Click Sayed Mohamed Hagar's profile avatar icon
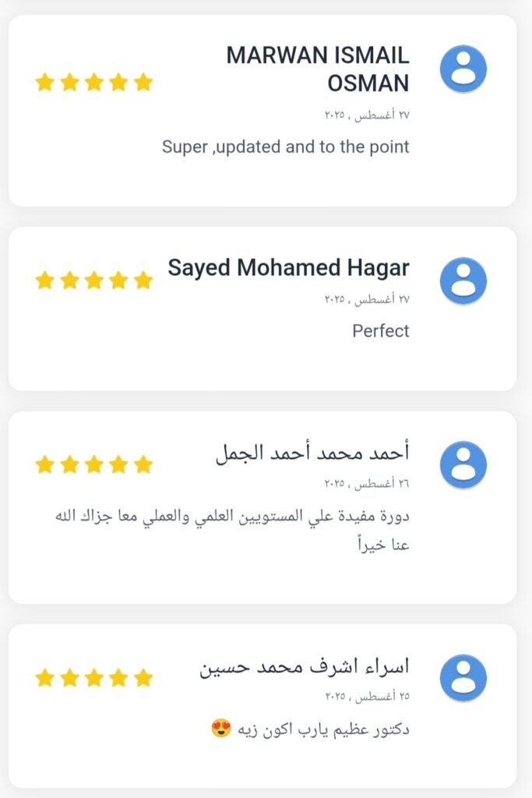This screenshot has width=532, height=798. click(x=463, y=281)
